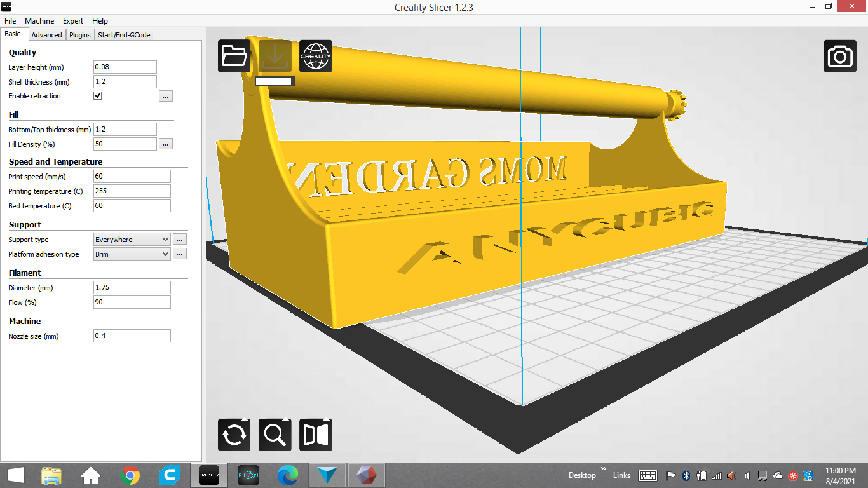Launch Microsoft Edge from the taskbar
This screenshot has height=488, width=868.
[288, 475]
